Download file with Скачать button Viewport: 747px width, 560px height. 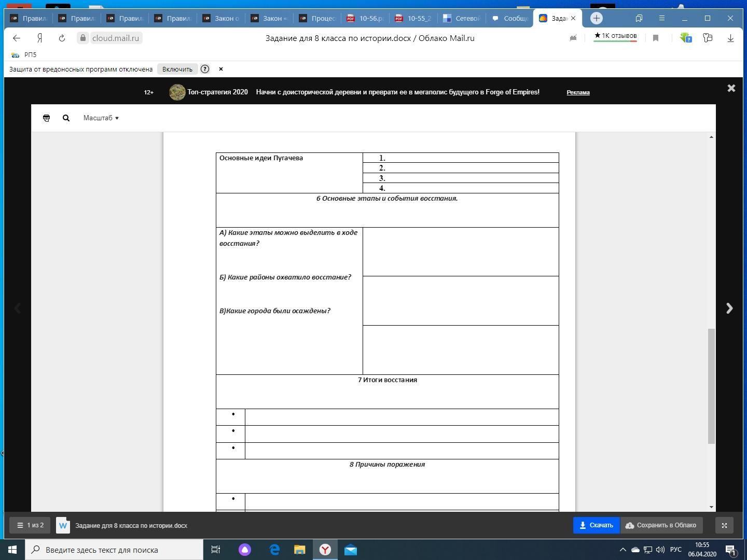tap(596, 525)
